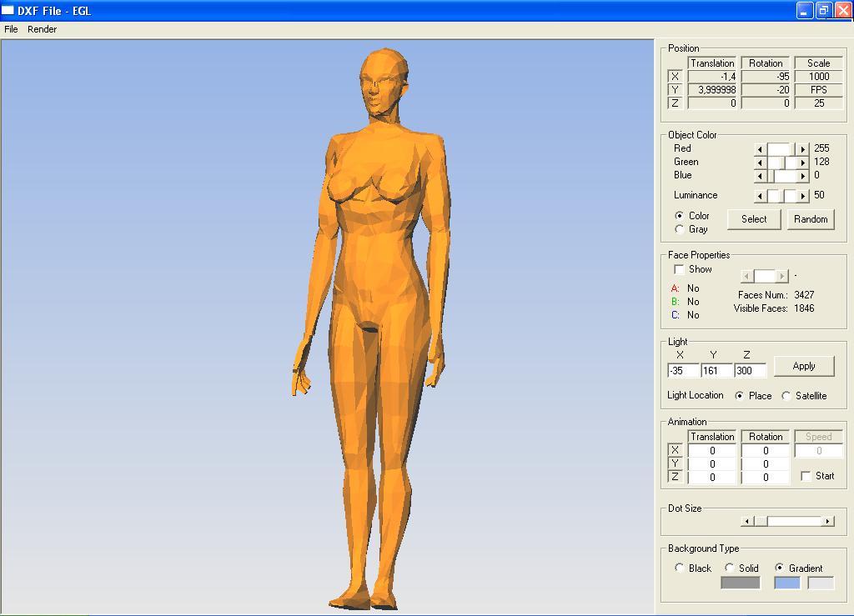
Task: Click the Blue slider left arrow
Action: (x=760, y=176)
